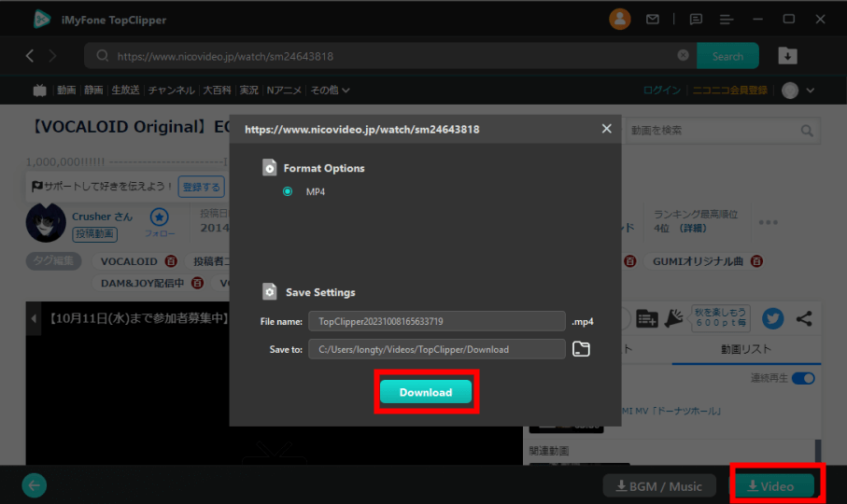Click the BGM / Music download button
Image resolution: width=847 pixels, height=504 pixels.
point(659,486)
